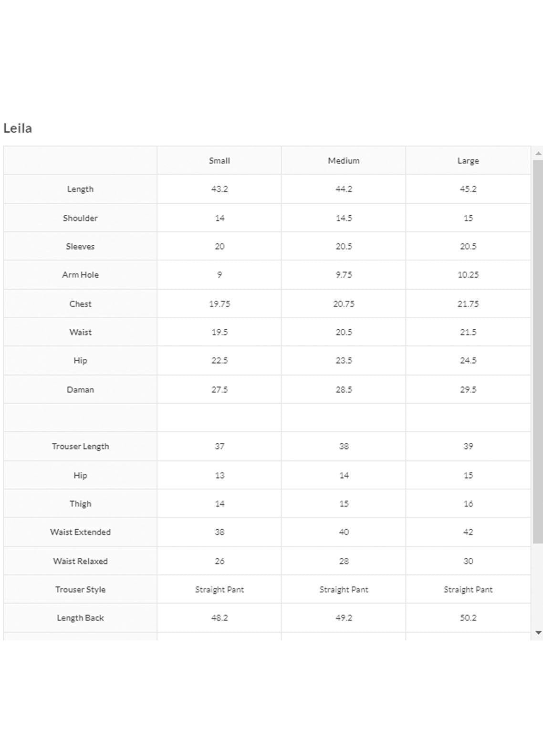Click the Trouser Length row label

point(80,447)
